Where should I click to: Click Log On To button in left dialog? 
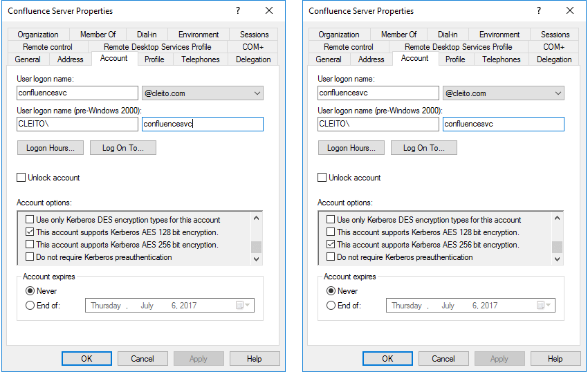coord(123,148)
